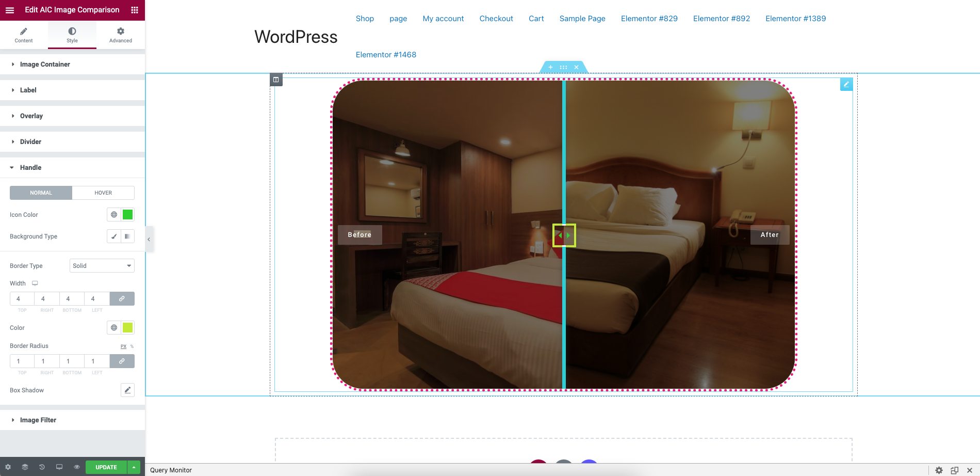Switch Border Radius unit to PX

coord(123,346)
